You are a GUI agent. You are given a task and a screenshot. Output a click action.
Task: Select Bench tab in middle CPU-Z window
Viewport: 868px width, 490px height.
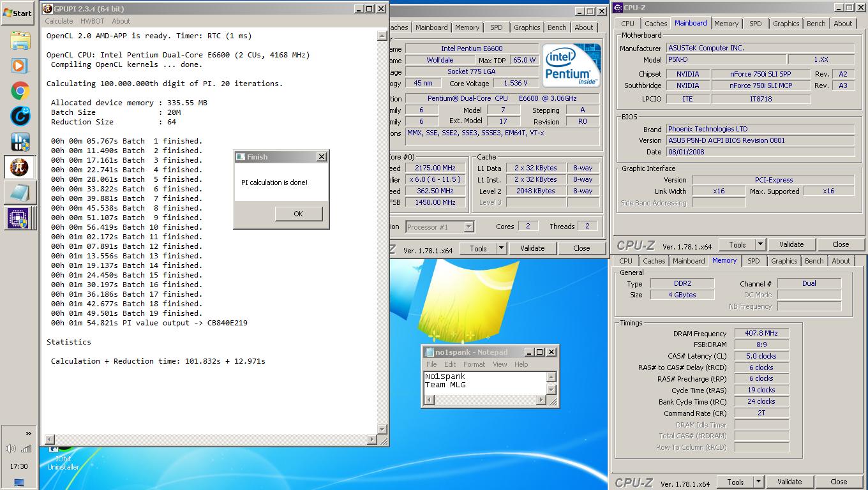[x=557, y=27]
